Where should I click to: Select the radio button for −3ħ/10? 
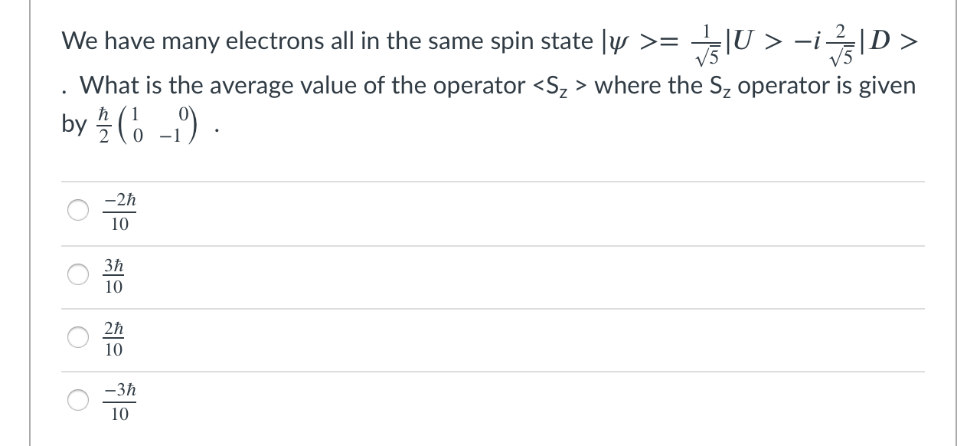[x=79, y=402]
